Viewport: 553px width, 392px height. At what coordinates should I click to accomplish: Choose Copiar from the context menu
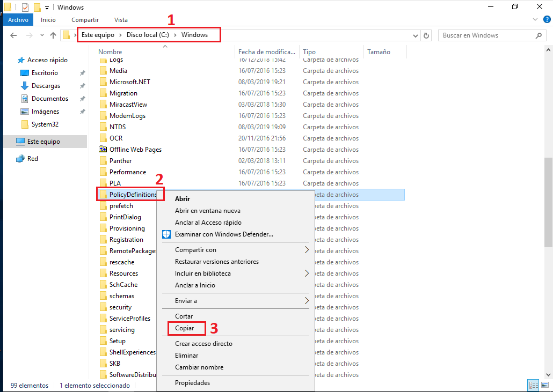pos(185,328)
